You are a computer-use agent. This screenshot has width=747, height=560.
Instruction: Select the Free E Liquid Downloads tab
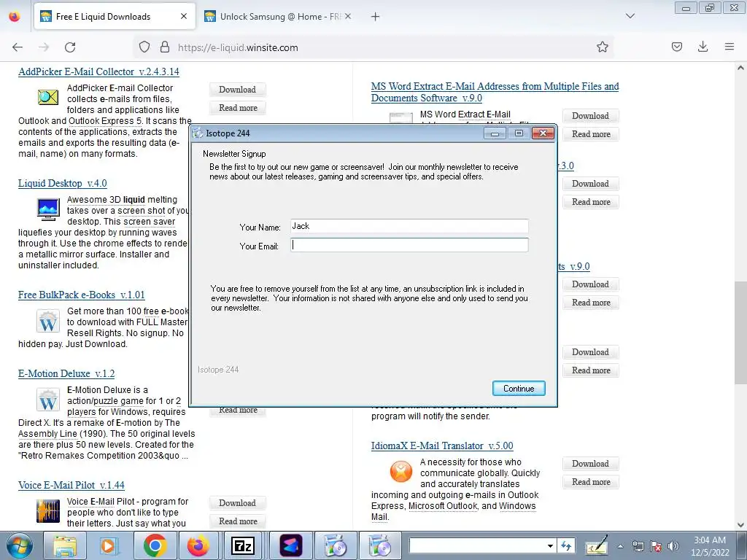(115, 17)
